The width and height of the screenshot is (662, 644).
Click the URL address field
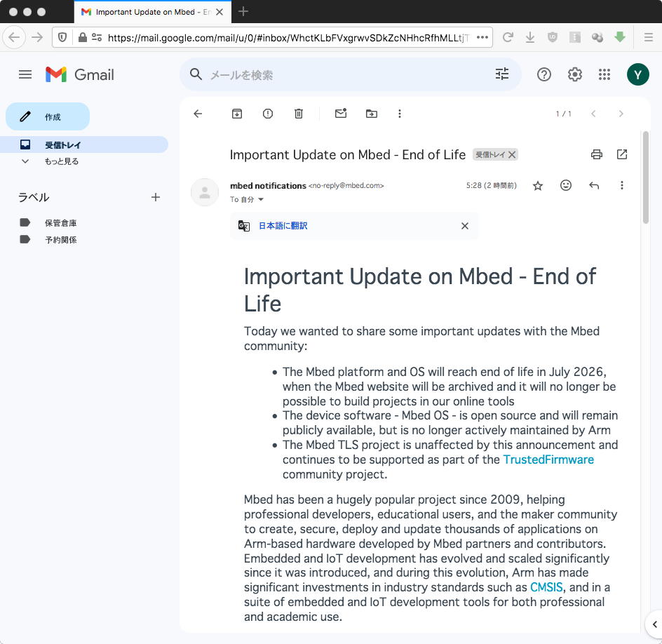tap(288, 38)
